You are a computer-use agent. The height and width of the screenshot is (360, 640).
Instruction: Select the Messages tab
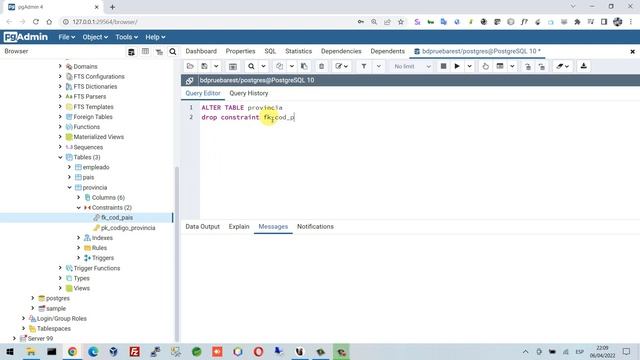(x=273, y=227)
